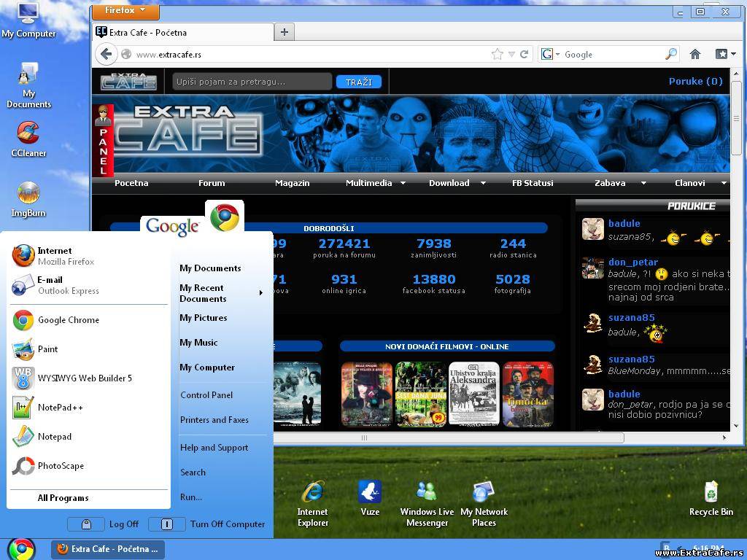Open the search engine selector dropdown
Image resolution: width=747 pixels, height=560 pixels.
550,54
